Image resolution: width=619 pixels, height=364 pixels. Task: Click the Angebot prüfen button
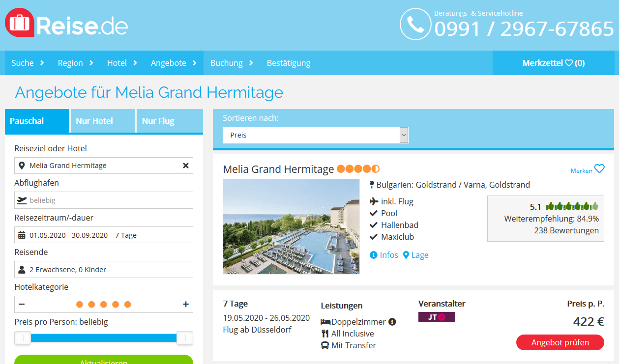coord(560,342)
